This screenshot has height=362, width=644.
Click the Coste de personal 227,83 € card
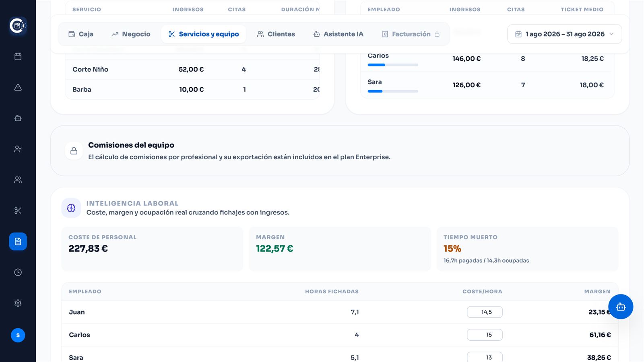[152, 249]
